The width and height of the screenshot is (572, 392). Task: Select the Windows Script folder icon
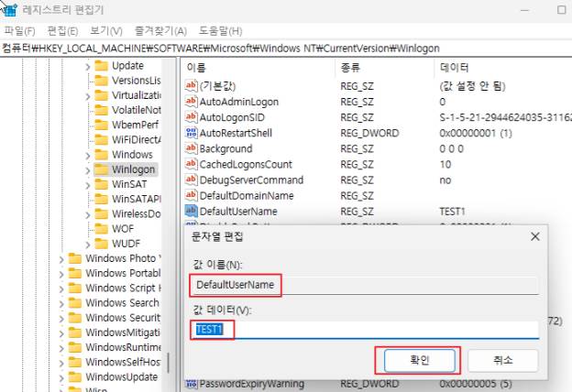tap(75, 288)
